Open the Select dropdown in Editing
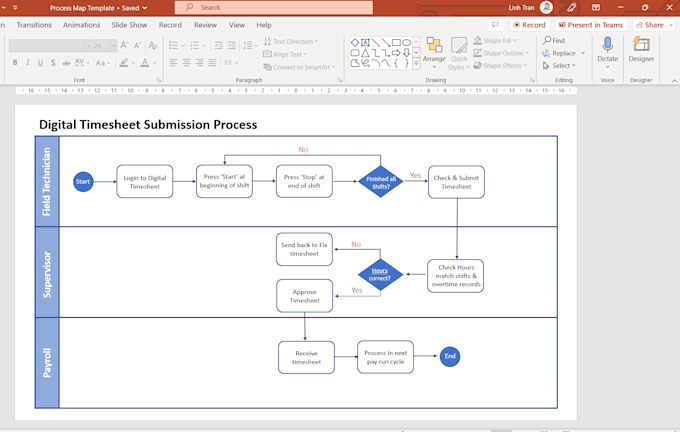Screen dimensions: 680x432 click(x=559, y=65)
